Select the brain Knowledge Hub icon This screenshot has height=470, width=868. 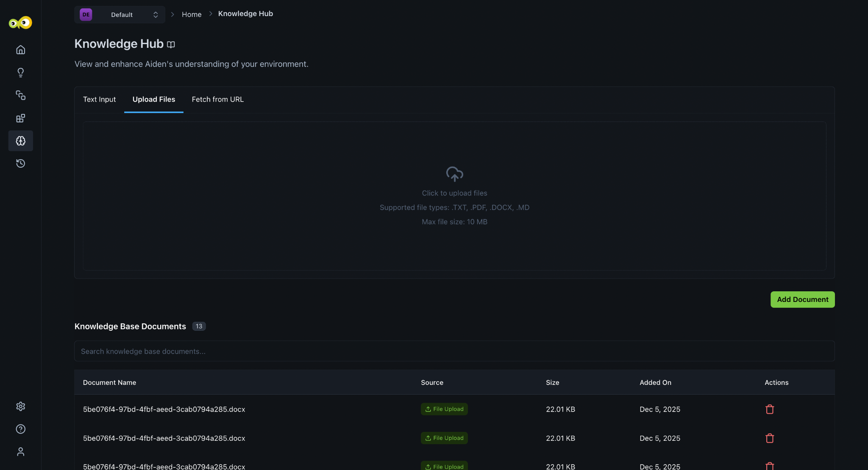20,141
